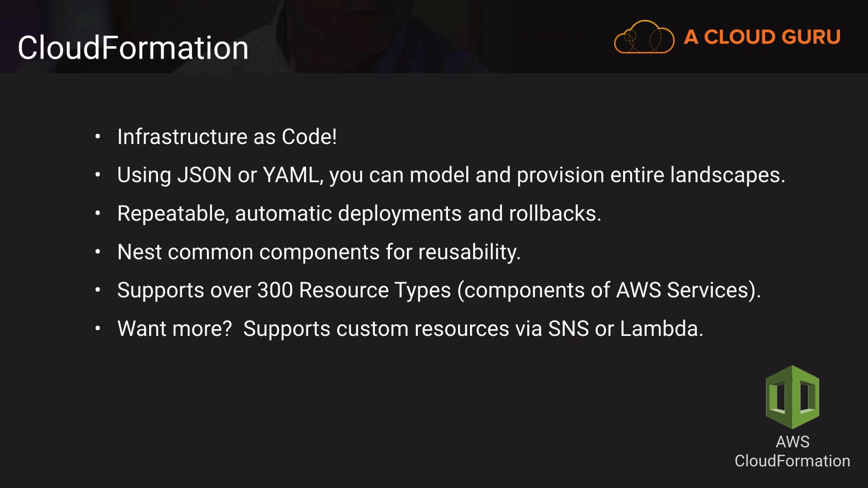The height and width of the screenshot is (488, 868).
Task: Click the "Repeatable, automatic deployments and rollbacks" line
Action: 359,213
